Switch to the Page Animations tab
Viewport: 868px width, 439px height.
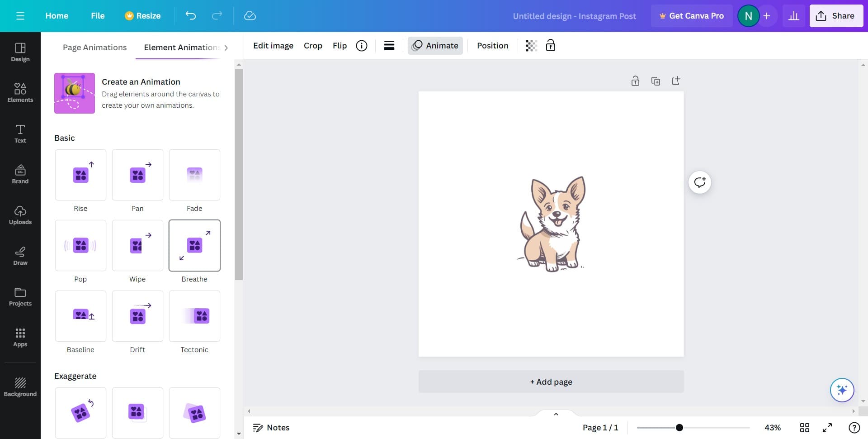94,47
